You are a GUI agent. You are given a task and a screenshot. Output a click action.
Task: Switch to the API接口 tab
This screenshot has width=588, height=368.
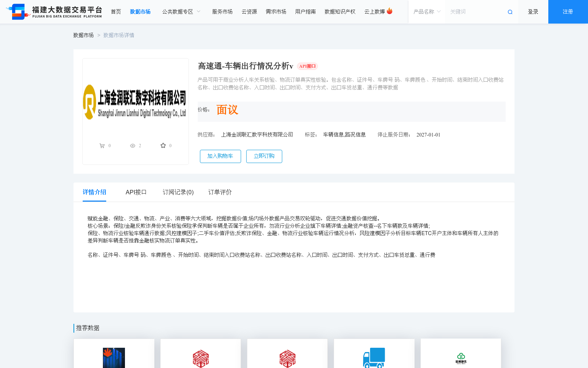click(x=136, y=192)
